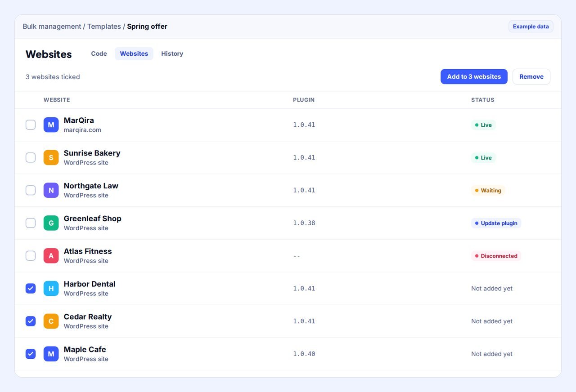
Task: Click the Example data badge
Action: [x=531, y=27]
